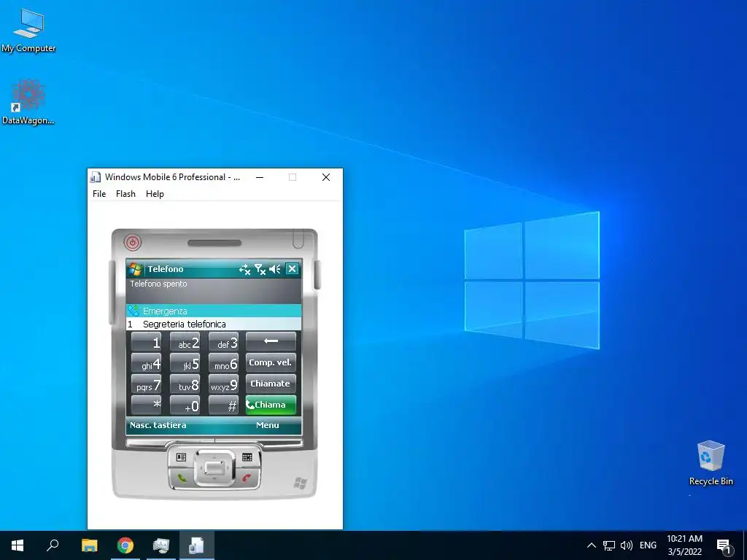Show hidden tray icons chevron
747x560 pixels.
(x=591, y=545)
